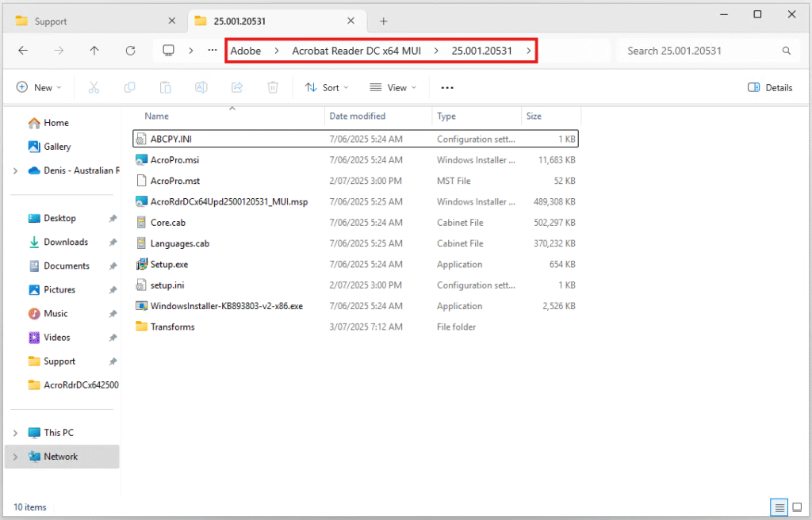Click the Rename icon in toolbar

point(201,88)
